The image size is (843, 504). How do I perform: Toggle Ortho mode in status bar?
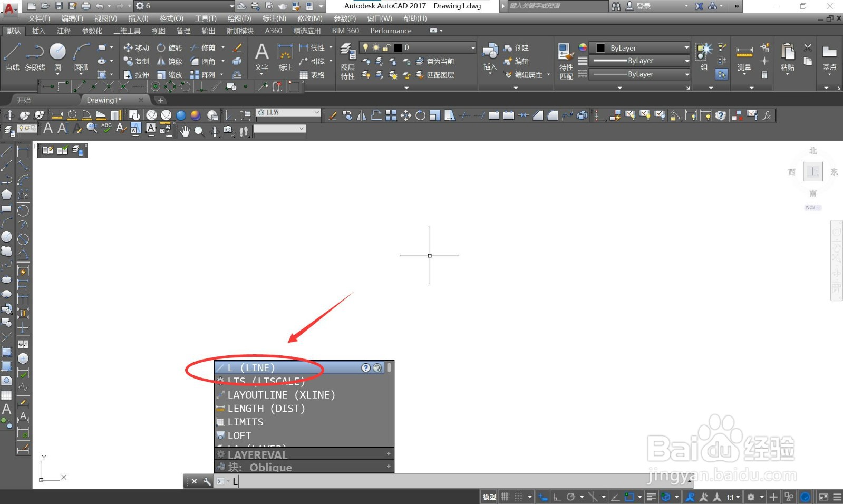[557, 497]
